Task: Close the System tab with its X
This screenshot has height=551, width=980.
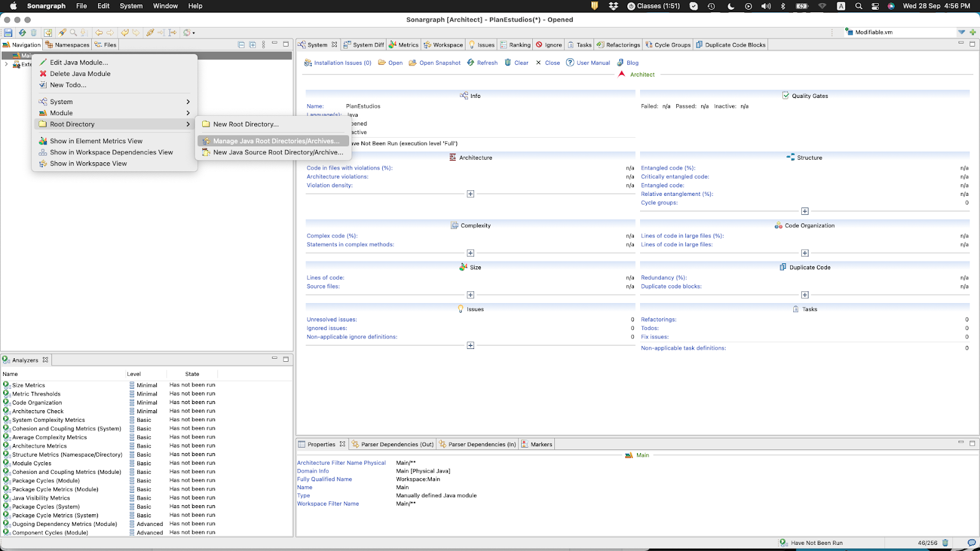Action: (x=334, y=45)
